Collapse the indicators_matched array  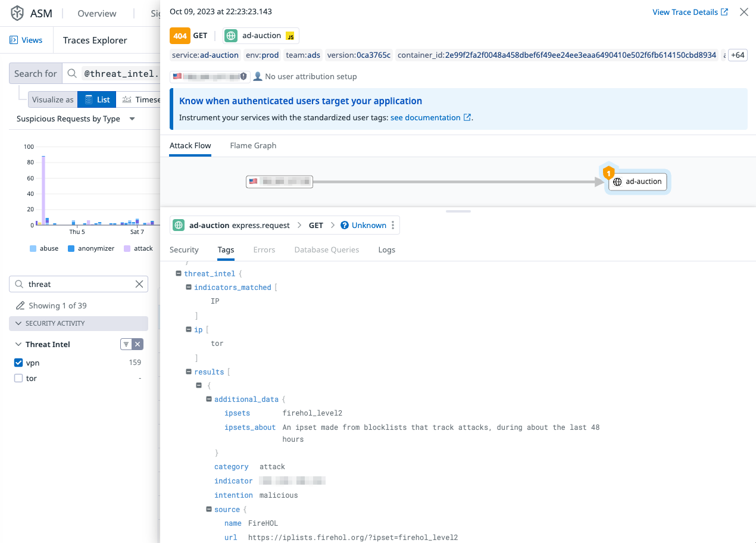(189, 287)
